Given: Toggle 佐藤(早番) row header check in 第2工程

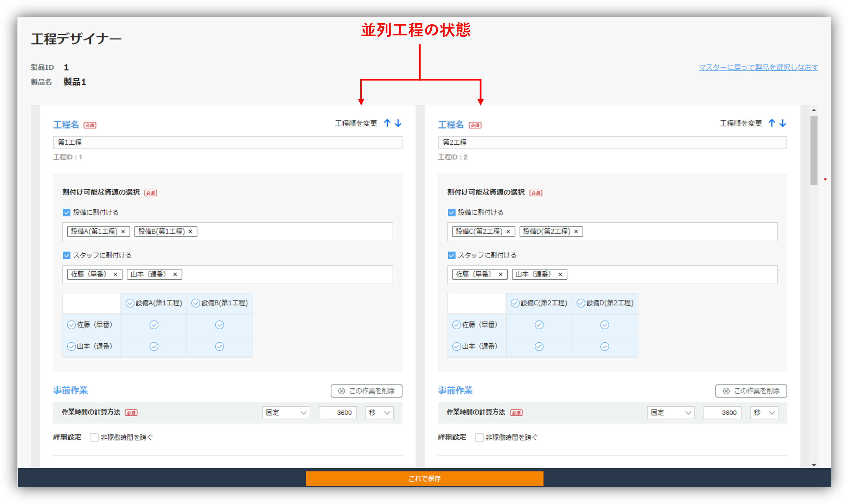Looking at the screenshot, I should pyautogui.click(x=456, y=325).
